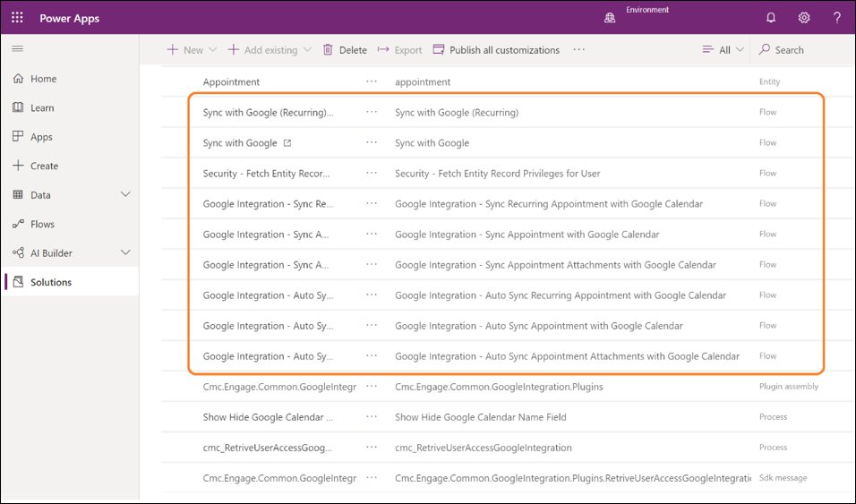Expand the Data section chevron
Image resolution: width=856 pixels, height=504 pixels.
coord(125,195)
